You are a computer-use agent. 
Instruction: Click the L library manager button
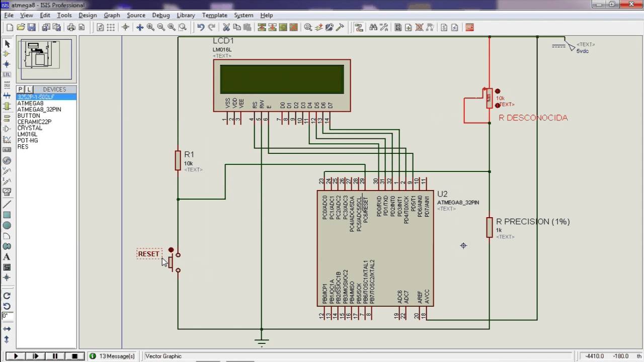click(x=29, y=89)
